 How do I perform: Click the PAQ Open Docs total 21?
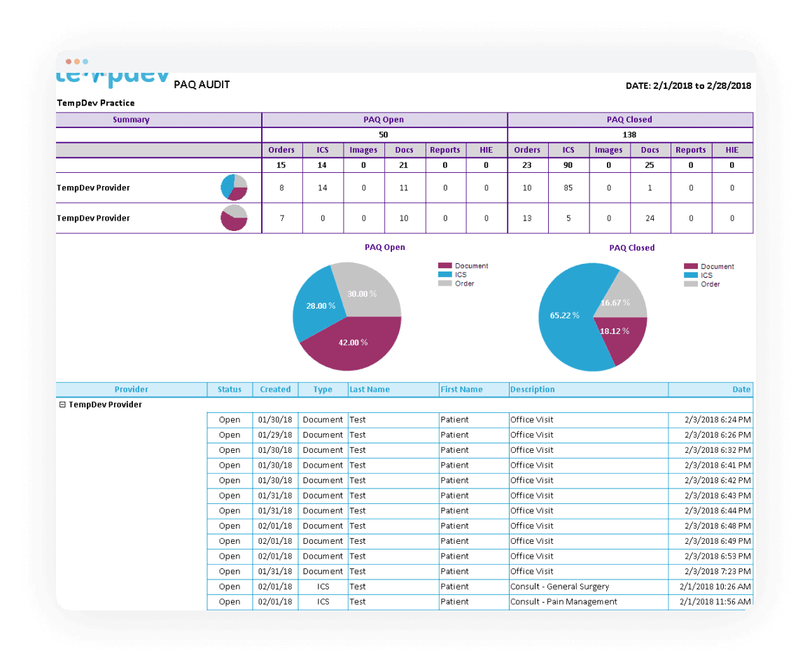pos(404,165)
